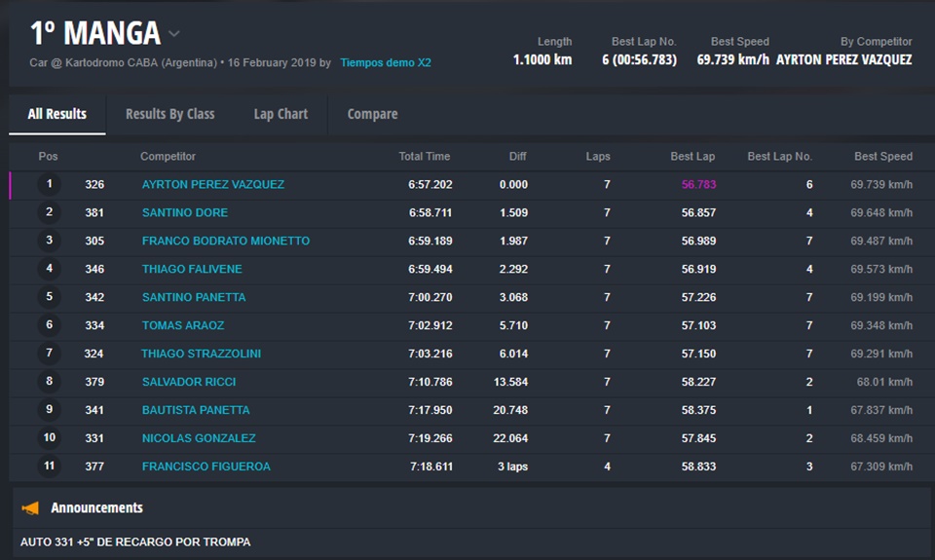935x560 pixels.
Task: Expand the 1º MANGA session dropdown chevron
Action: click(x=174, y=33)
